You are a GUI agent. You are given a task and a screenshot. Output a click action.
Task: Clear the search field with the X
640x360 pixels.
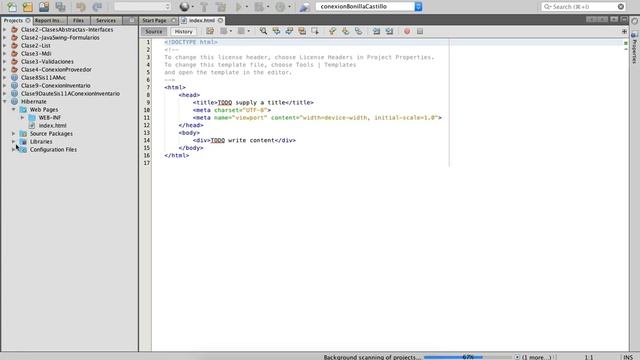[x=621, y=7]
